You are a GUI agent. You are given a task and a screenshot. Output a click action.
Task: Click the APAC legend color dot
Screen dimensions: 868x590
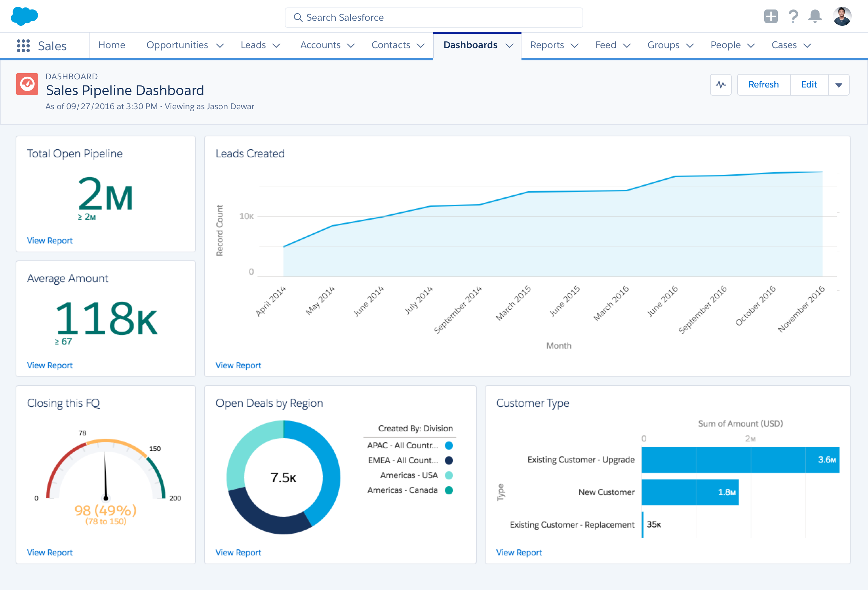click(x=449, y=446)
